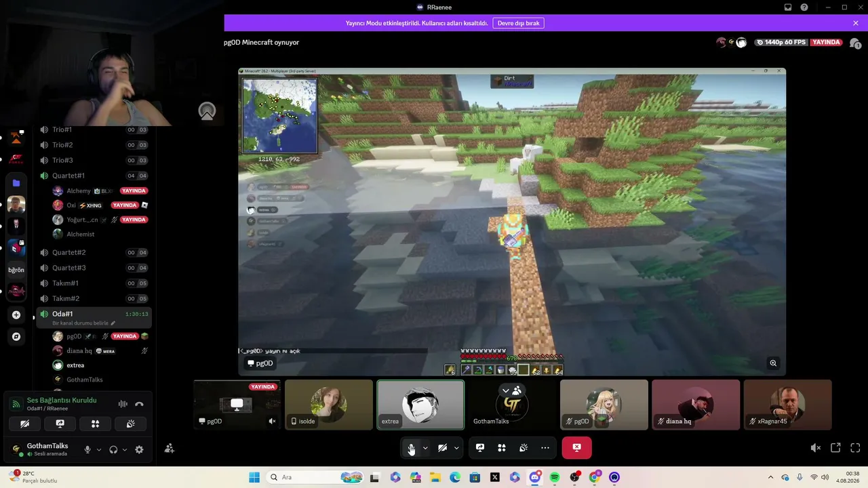Open soundboard in voice panel

pyautogui.click(x=131, y=424)
